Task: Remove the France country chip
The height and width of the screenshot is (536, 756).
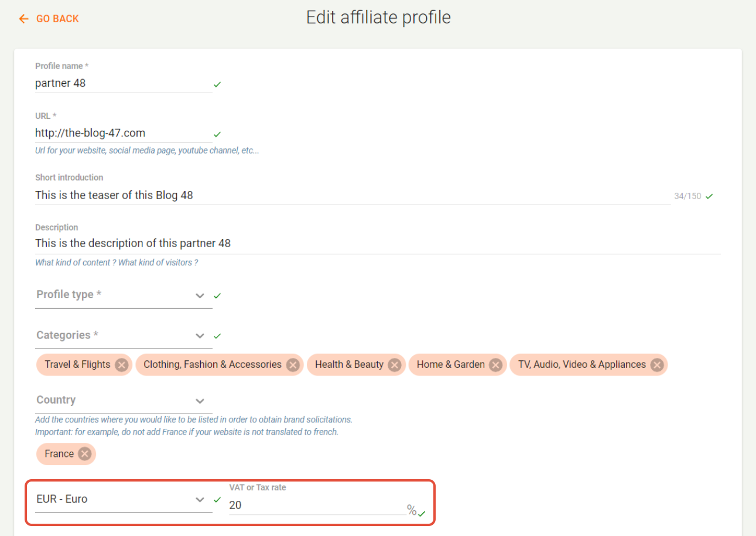Action: click(85, 454)
